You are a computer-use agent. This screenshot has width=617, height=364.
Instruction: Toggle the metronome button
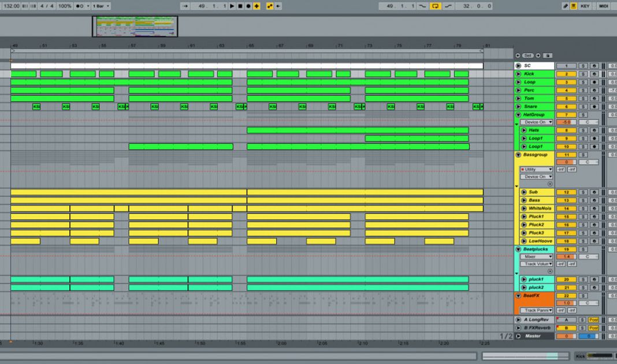79,6
